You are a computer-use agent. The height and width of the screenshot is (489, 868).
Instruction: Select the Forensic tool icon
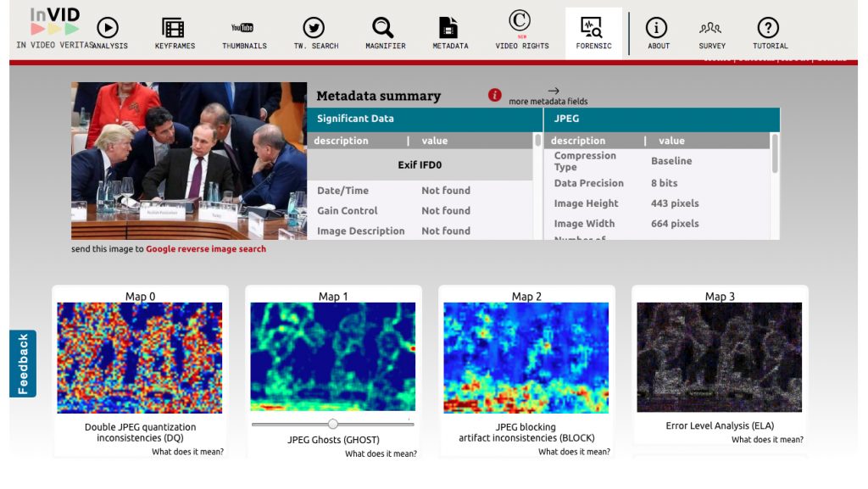coord(591,27)
